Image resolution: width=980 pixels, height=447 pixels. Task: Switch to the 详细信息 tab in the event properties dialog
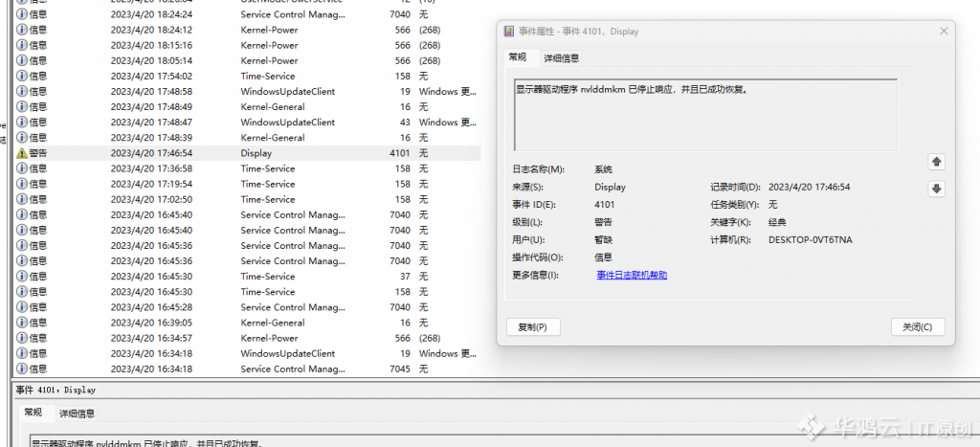click(x=561, y=58)
